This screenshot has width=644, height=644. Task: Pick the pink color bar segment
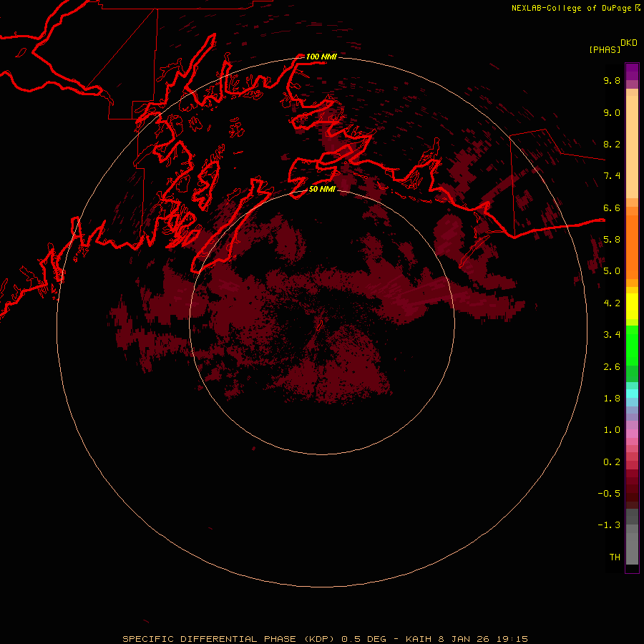[632, 434]
